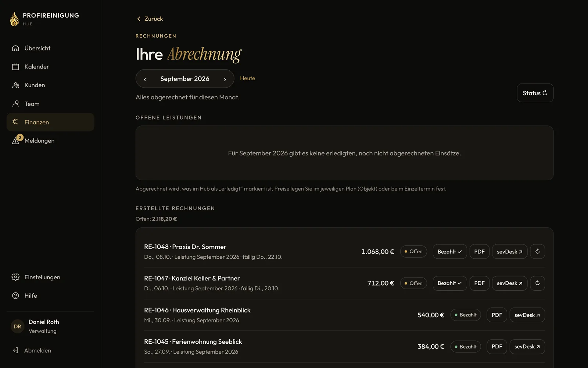The height and width of the screenshot is (368, 588).
Task: Open the Hilfe question mark icon
Action: [15, 296]
